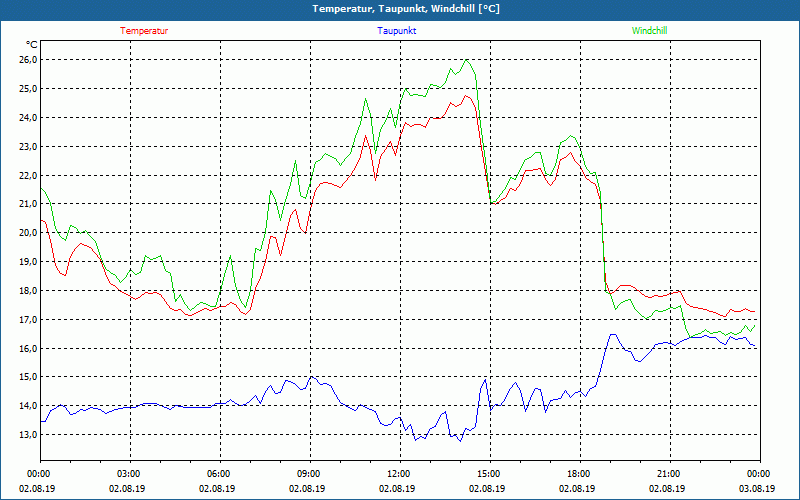Click the 14,0 y-axis value
Image resolution: width=800 pixels, height=500 pixels.
click(28, 406)
